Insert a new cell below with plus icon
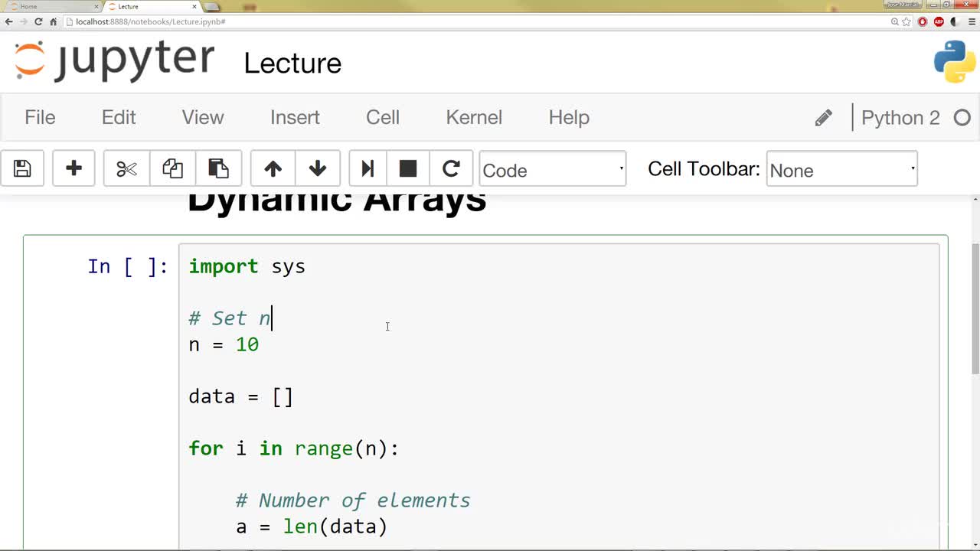980x551 pixels. pyautogui.click(x=73, y=168)
